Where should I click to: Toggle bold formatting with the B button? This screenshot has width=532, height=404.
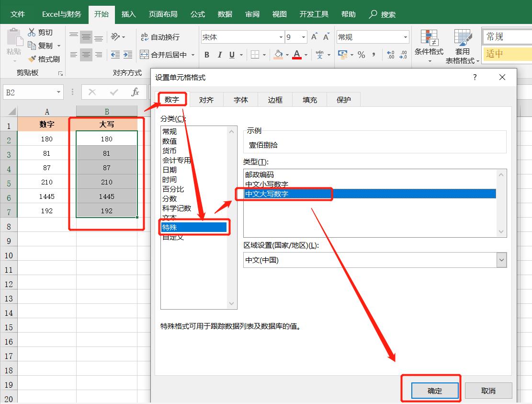(x=206, y=55)
